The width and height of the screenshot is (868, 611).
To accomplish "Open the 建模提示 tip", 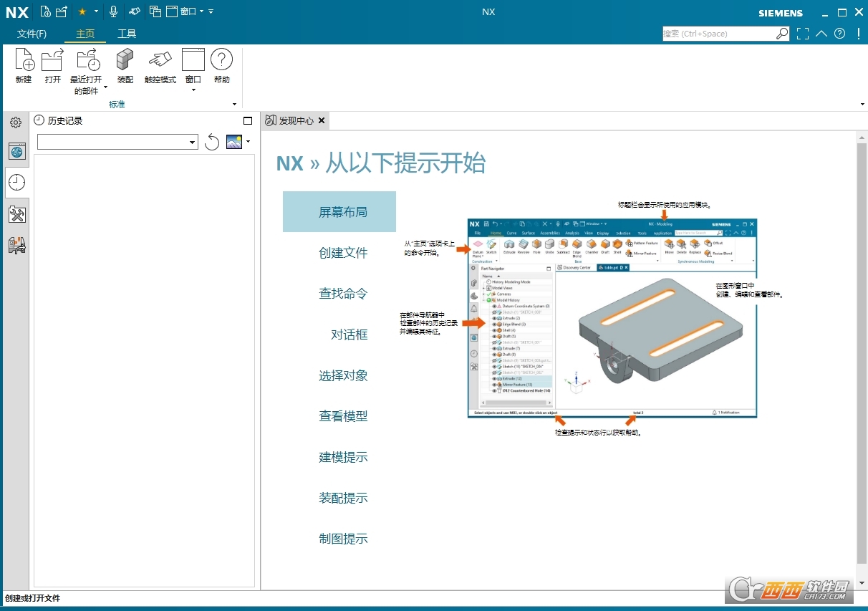I will coord(343,457).
